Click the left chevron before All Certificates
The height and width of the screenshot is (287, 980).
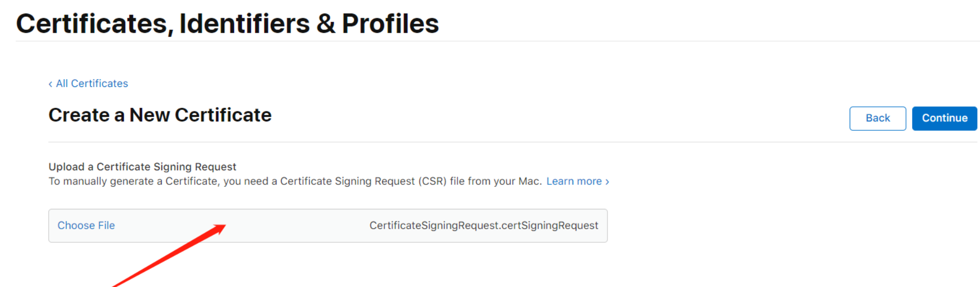click(51, 84)
